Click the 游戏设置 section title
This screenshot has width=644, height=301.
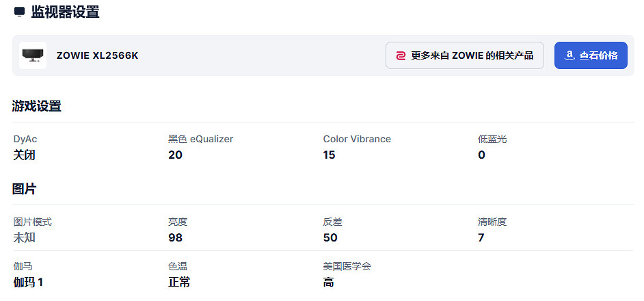37,106
